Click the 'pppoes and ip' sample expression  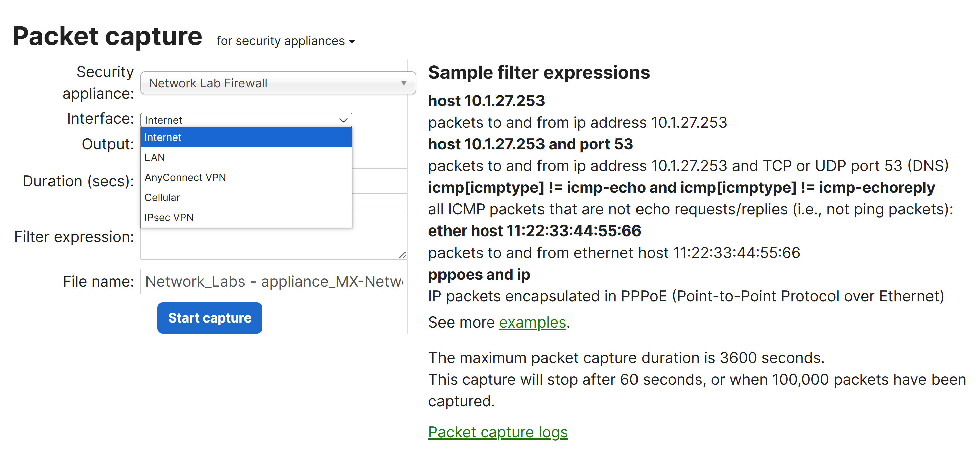pyautogui.click(x=479, y=275)
